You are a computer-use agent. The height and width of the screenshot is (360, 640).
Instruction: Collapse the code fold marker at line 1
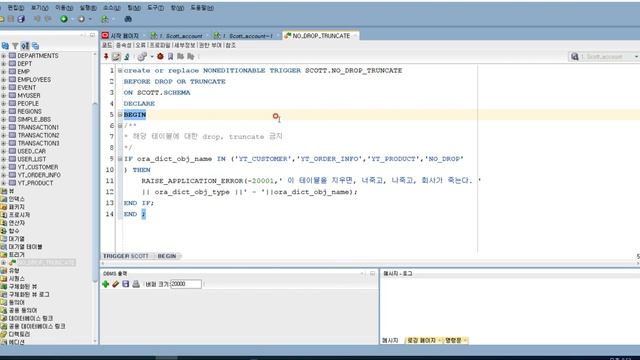point(120,71)
